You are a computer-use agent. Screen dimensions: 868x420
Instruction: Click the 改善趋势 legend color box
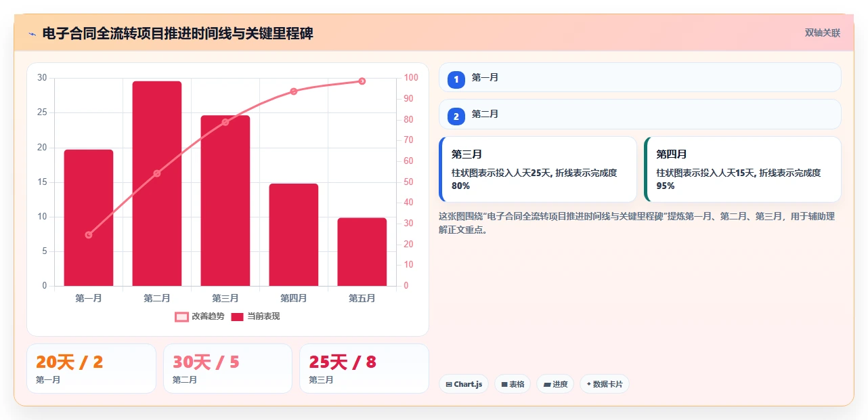(x=181, y=316)
